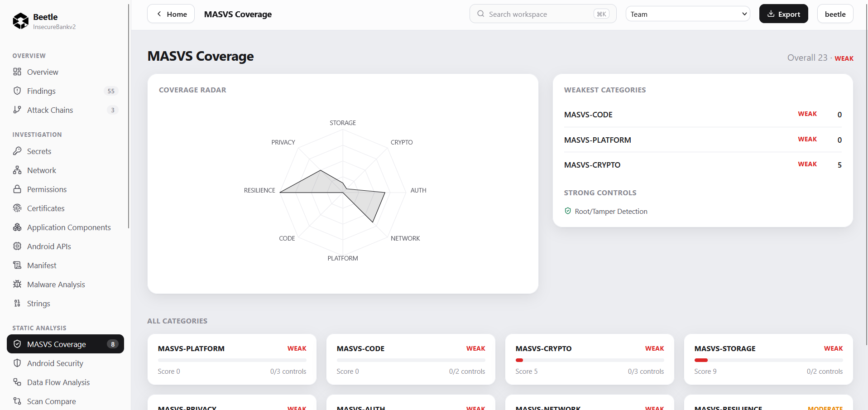Click the AUTH radar axis label
Viewport: 868px width, 410px height.
coord(418,190)
